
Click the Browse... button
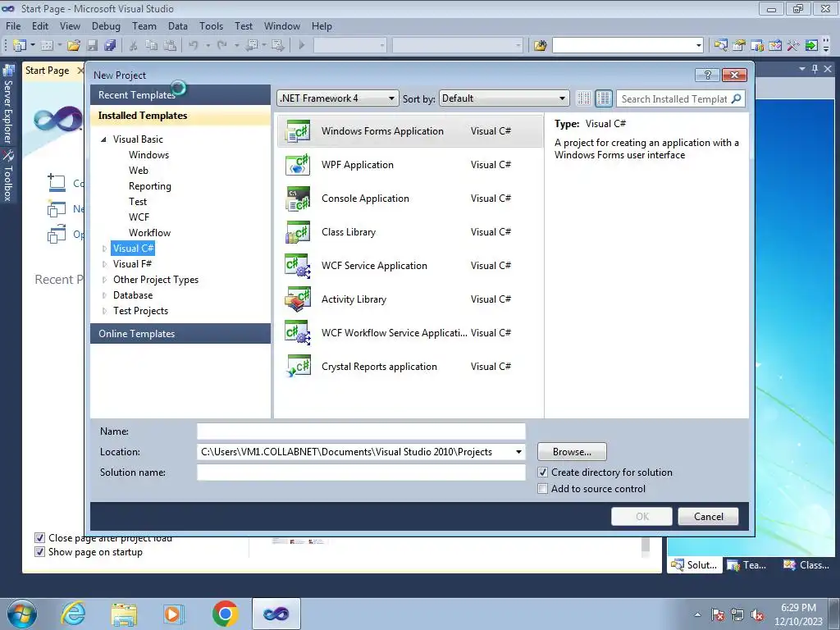[x=572, y=452]
